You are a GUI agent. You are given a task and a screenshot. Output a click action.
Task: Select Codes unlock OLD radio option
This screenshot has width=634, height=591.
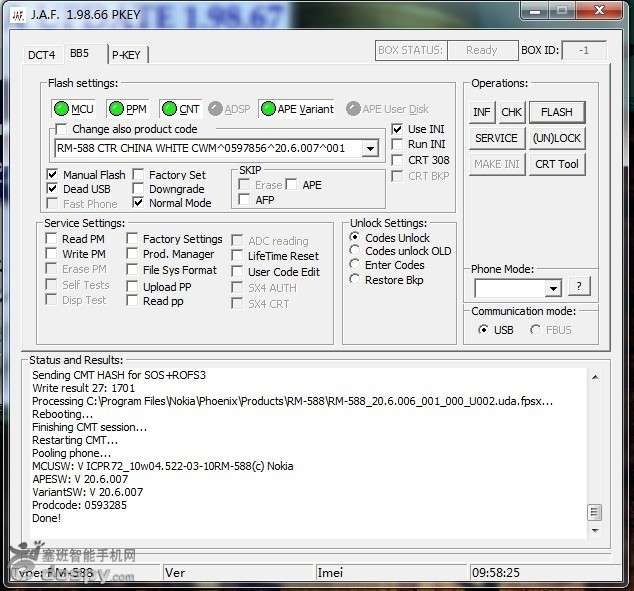355,251
